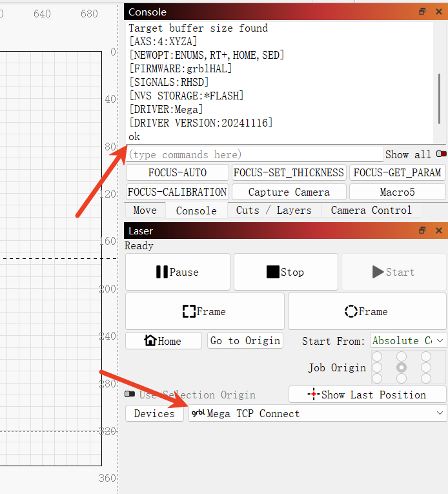Float the Console panel
448x494 pixels.
pos(422,12)
